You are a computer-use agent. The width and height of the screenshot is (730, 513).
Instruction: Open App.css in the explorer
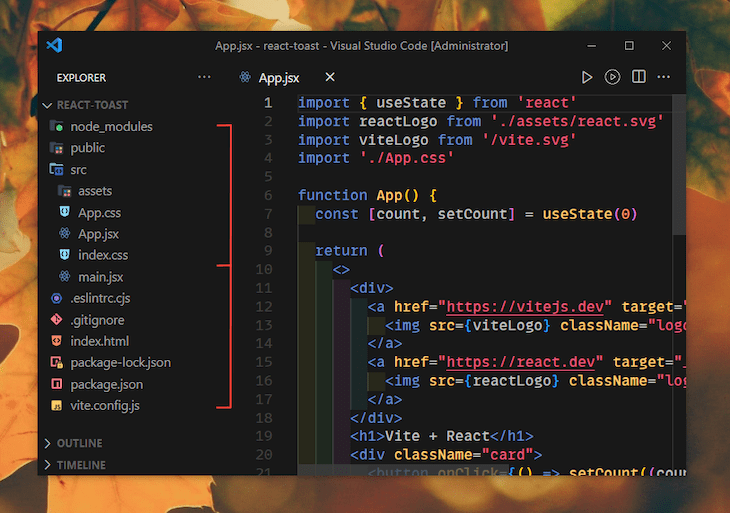tap(99, 213)
